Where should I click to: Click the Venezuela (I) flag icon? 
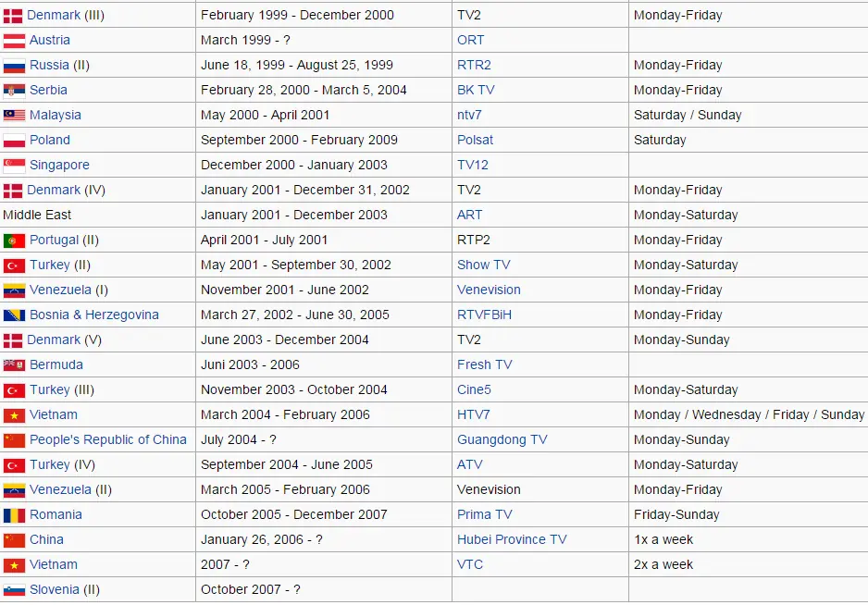click(x=14, y=290)
